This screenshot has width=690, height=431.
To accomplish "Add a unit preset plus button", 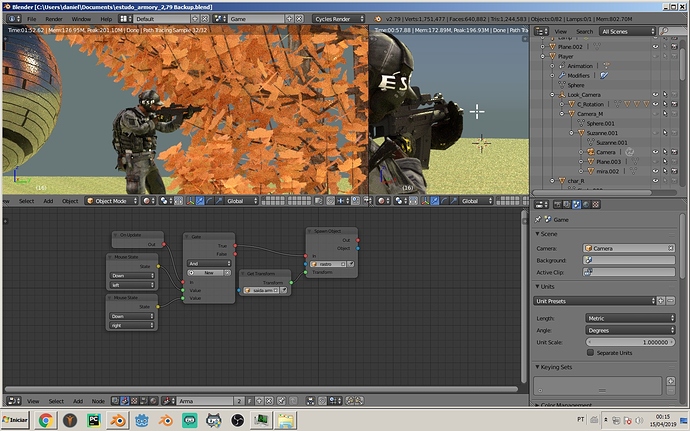I will (x=661, y=301).
